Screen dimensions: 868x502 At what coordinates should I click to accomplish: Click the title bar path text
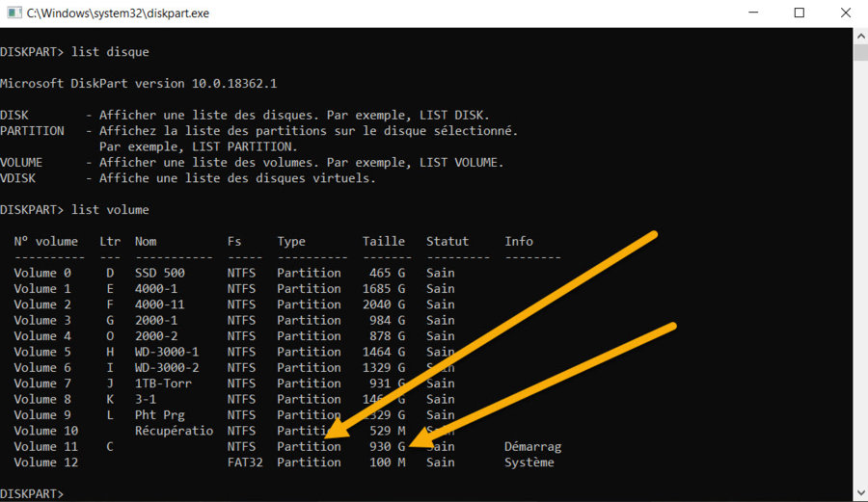point(118,13)
